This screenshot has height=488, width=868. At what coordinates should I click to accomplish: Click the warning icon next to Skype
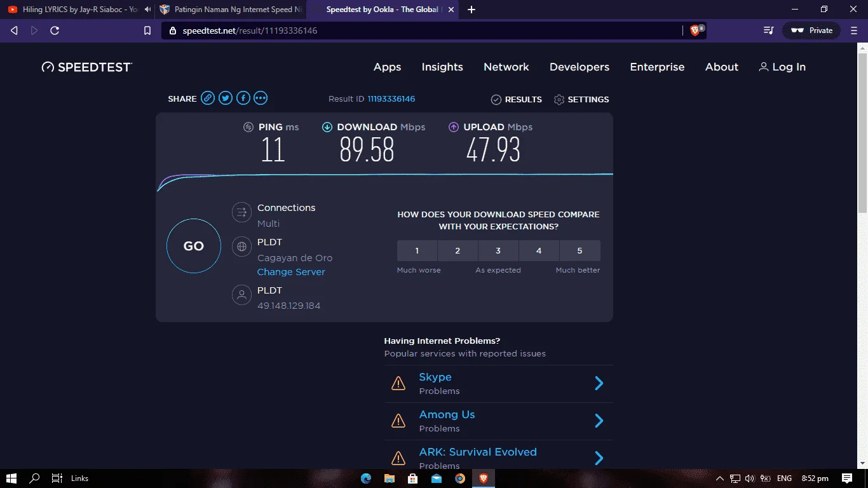click(x=398, y=383)
